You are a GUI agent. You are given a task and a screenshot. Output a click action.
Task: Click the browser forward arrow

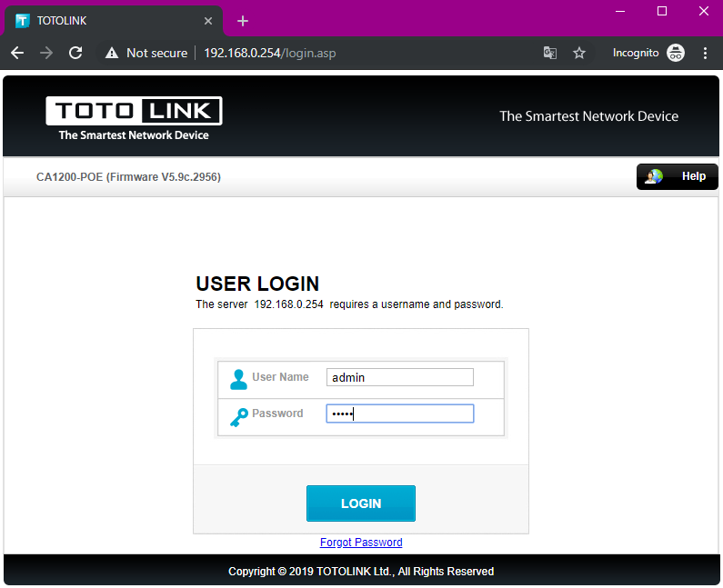tap(46, 53)
